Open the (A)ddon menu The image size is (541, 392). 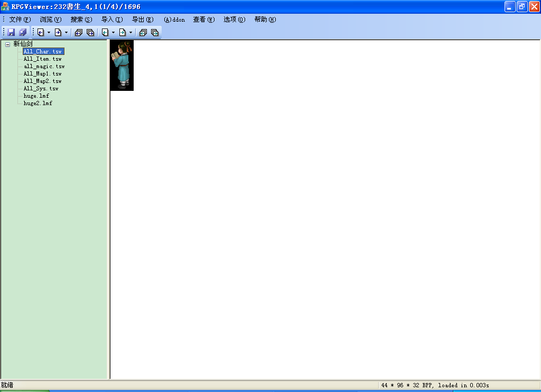pyautogui.click(x=174, y=20)
